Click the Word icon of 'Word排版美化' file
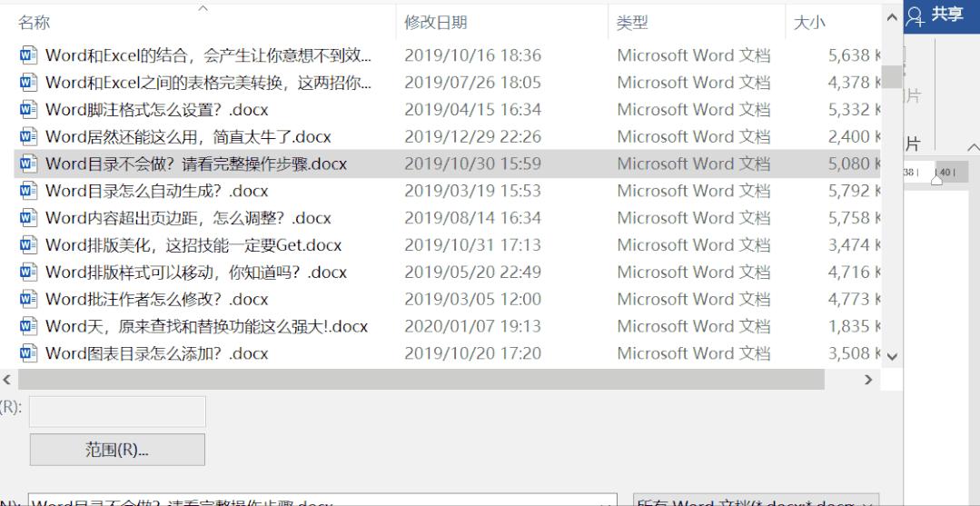The width and height of the screenshot is (980, 506). click(x=29, y=244)
